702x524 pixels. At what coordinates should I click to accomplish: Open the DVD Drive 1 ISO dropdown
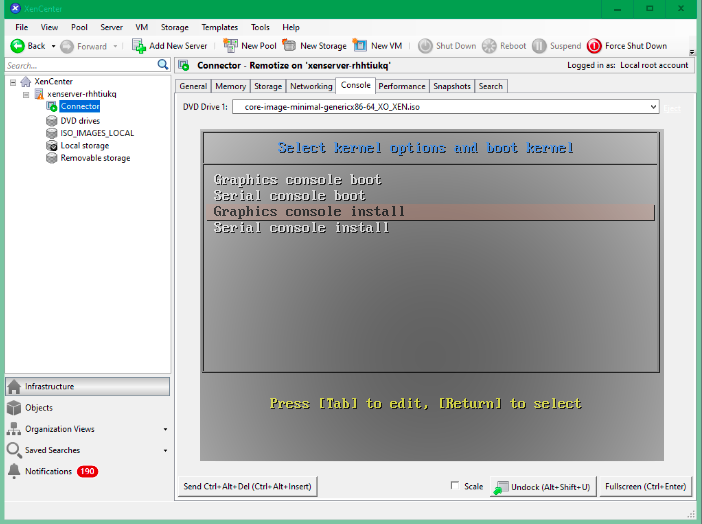[653, 107]
